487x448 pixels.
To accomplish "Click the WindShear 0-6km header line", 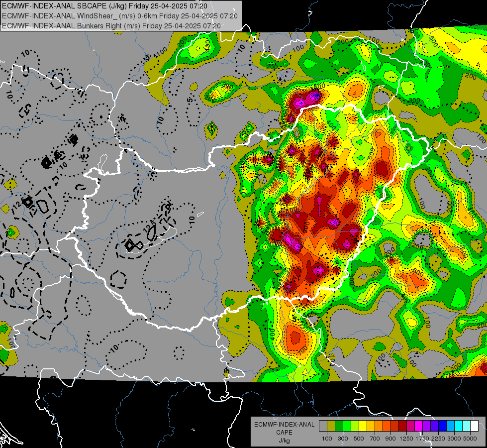I will coord(120,16).
